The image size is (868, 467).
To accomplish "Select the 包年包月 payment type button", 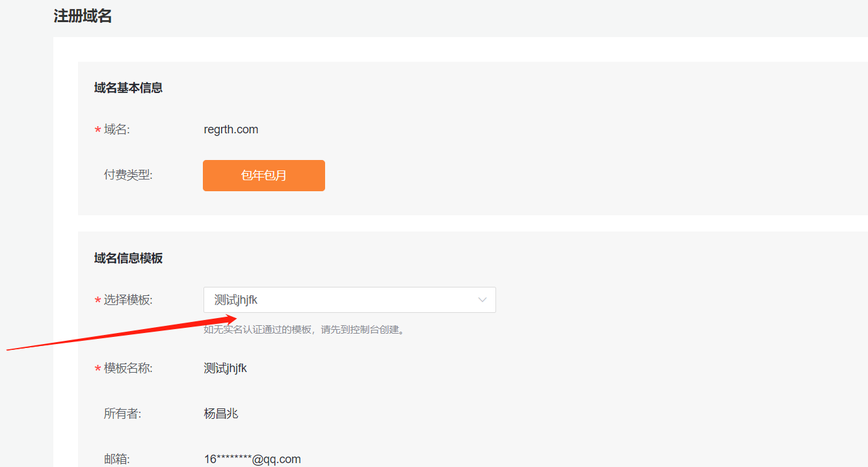I will pyautogui.click(x=263, y=175).
